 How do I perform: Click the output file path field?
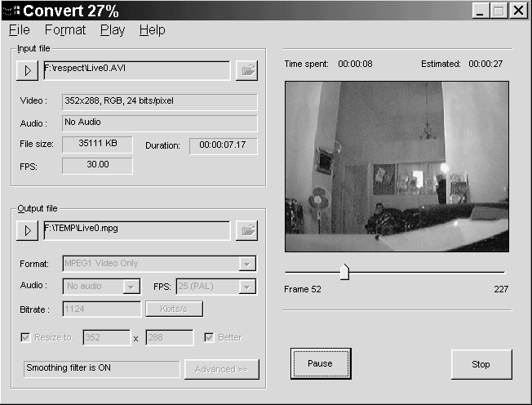point(137,230)
